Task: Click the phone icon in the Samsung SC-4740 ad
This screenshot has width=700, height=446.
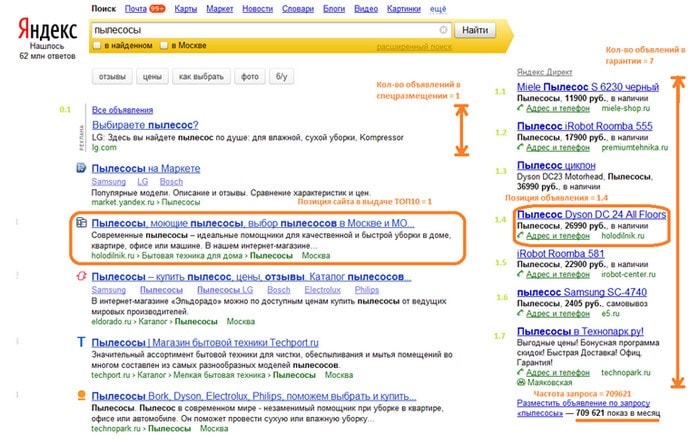Action: point(520,313)
